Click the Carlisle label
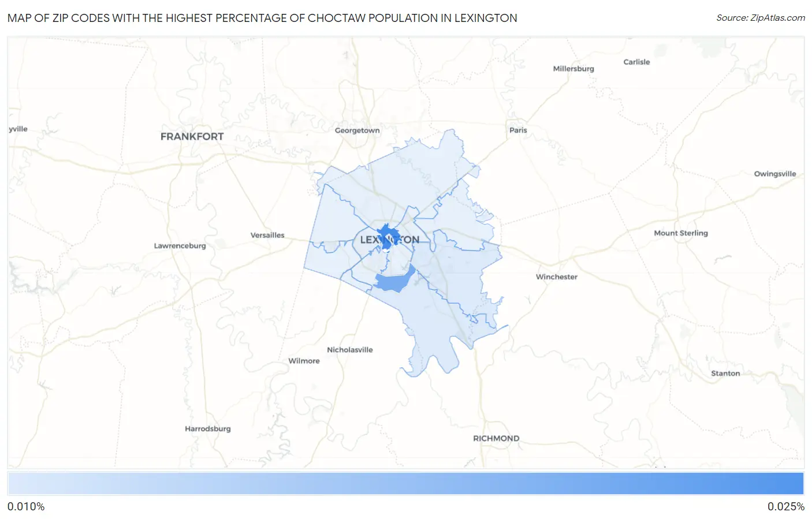Viewport: 812px width, 519px height. tap(636, 62)
